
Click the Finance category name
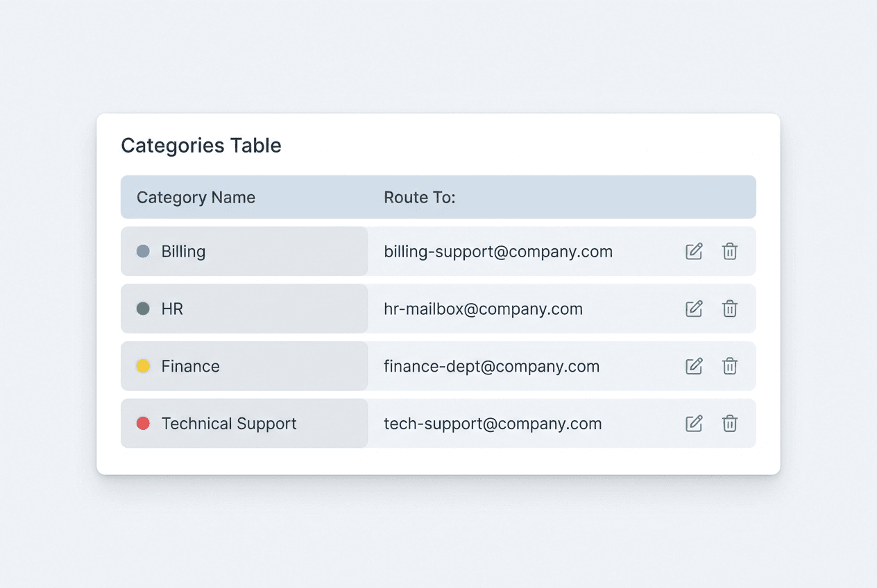click(x=190, y=366)
